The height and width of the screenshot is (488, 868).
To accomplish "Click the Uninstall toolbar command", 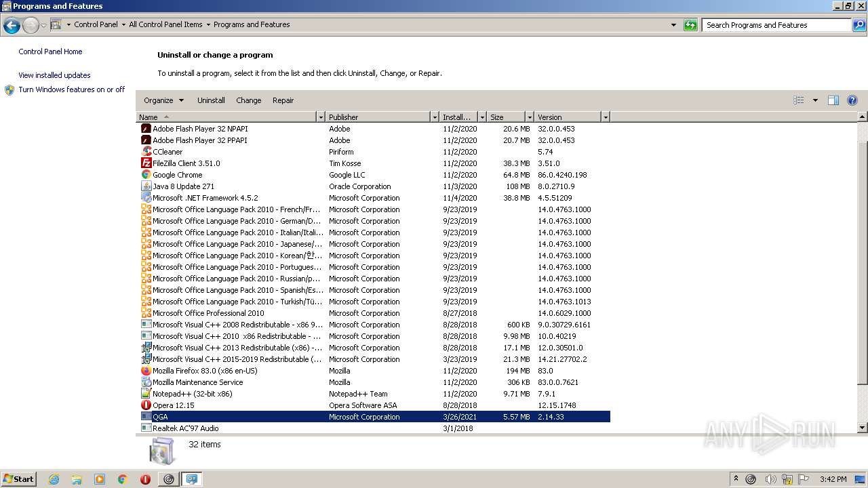I will (x=211, y=100).
